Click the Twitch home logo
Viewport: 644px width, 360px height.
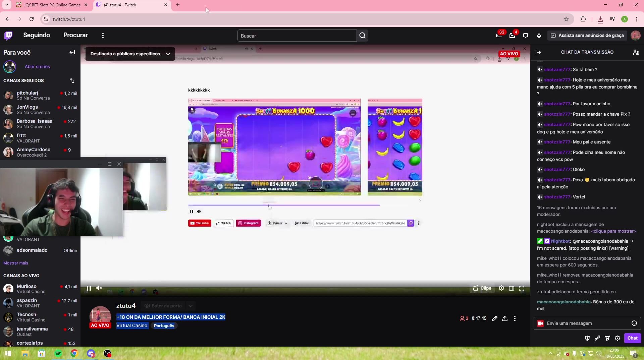point(8,36)
